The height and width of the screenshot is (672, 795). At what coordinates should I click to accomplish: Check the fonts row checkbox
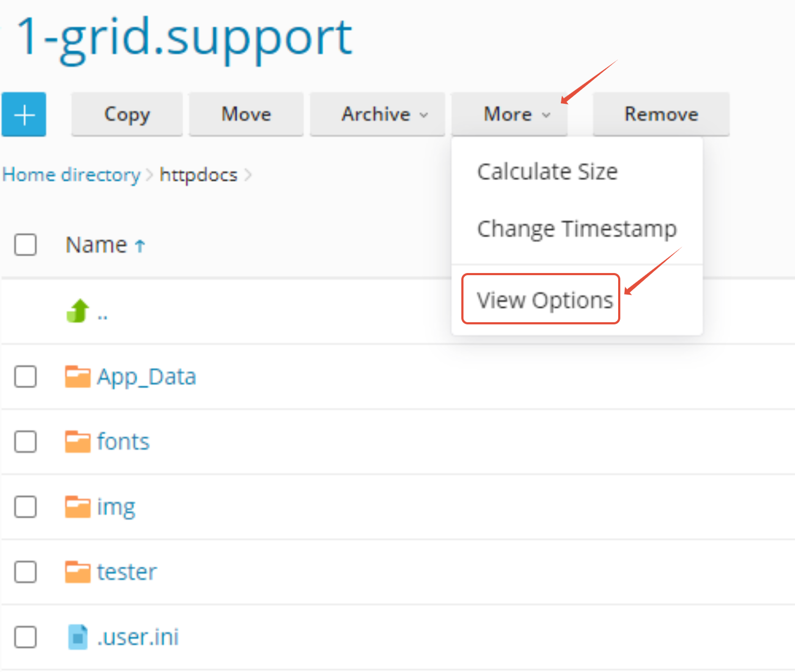click(x=25, y=442)
